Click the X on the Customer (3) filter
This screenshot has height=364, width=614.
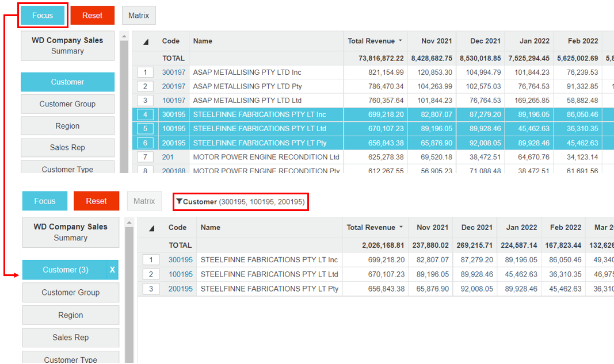(x=112, y=270)
